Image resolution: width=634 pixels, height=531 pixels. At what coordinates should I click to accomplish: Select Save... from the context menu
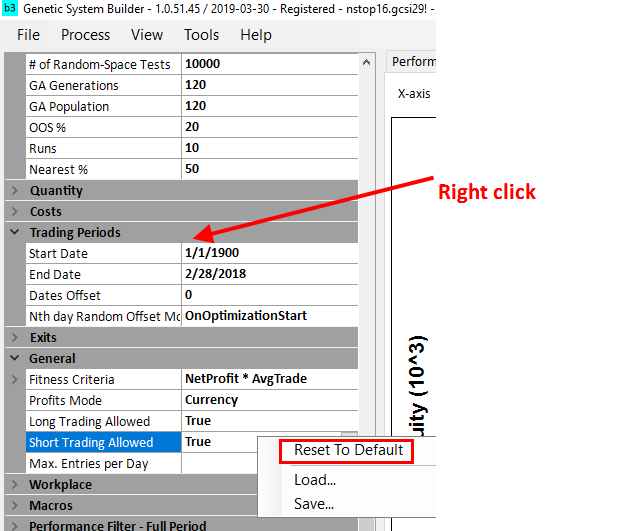[314, 504]
